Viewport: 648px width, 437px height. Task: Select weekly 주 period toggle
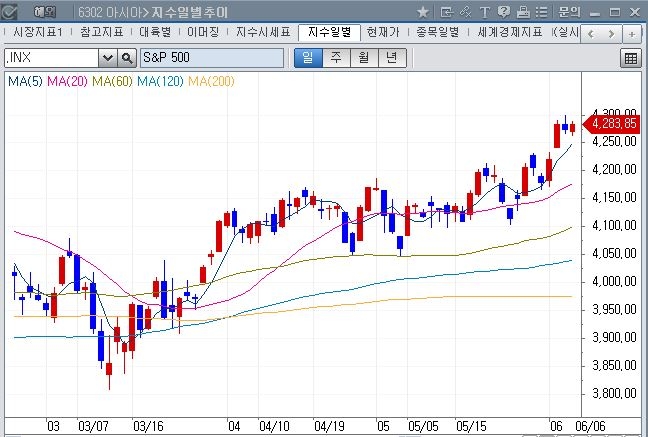[x=336, y=58]
